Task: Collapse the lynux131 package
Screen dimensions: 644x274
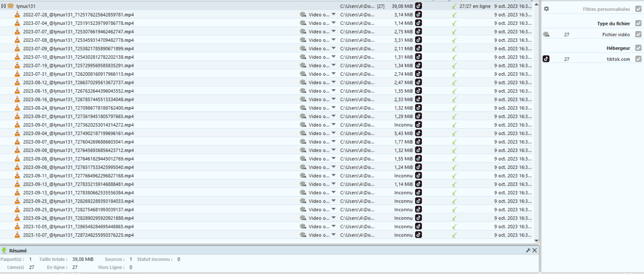Action: pos(3,6)
